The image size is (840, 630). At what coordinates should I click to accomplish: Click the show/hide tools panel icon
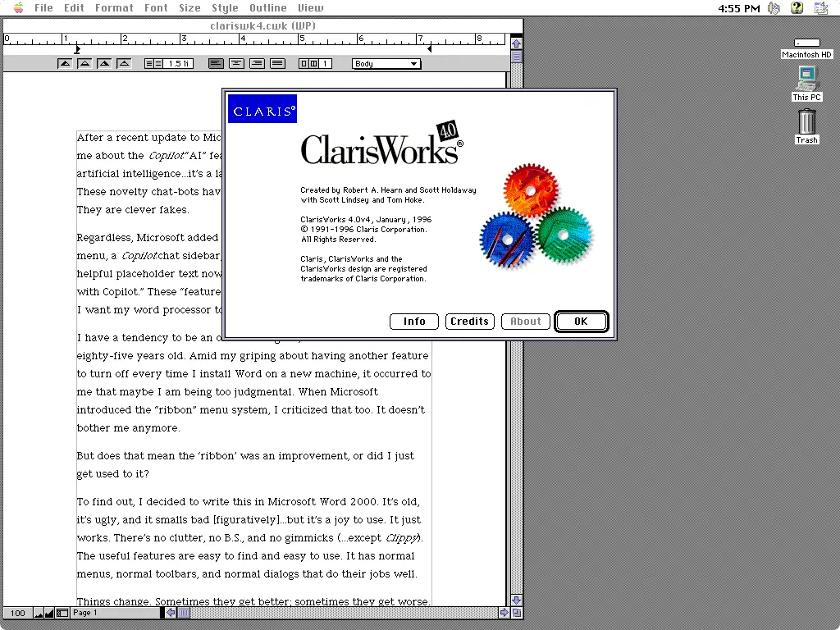(x=62, y=613)
